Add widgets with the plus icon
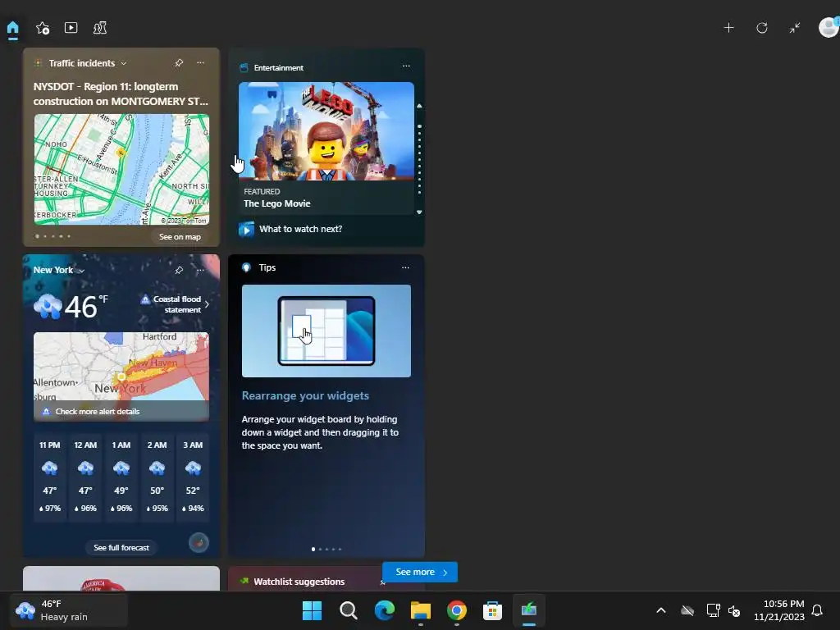This screenshot has height=630, width=840. [x=728, y=28]
